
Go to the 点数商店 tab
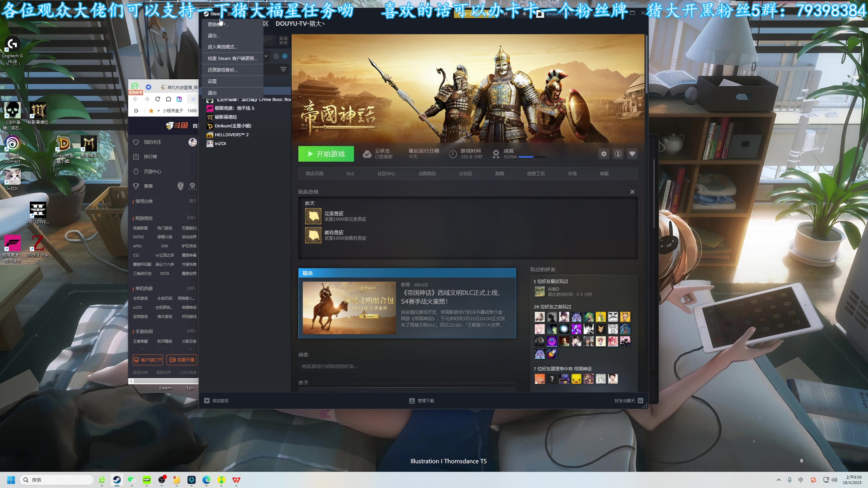427,174
